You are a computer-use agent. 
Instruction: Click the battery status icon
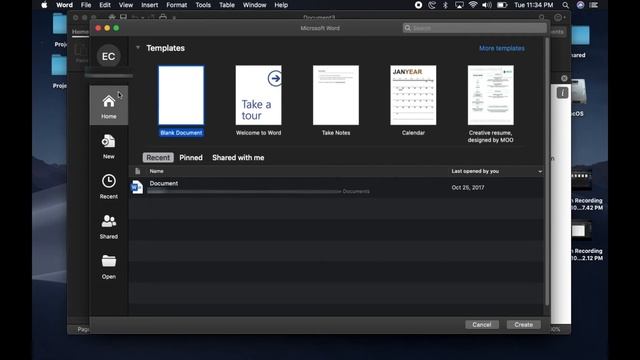pyautogui.click(x=502, y=5)
